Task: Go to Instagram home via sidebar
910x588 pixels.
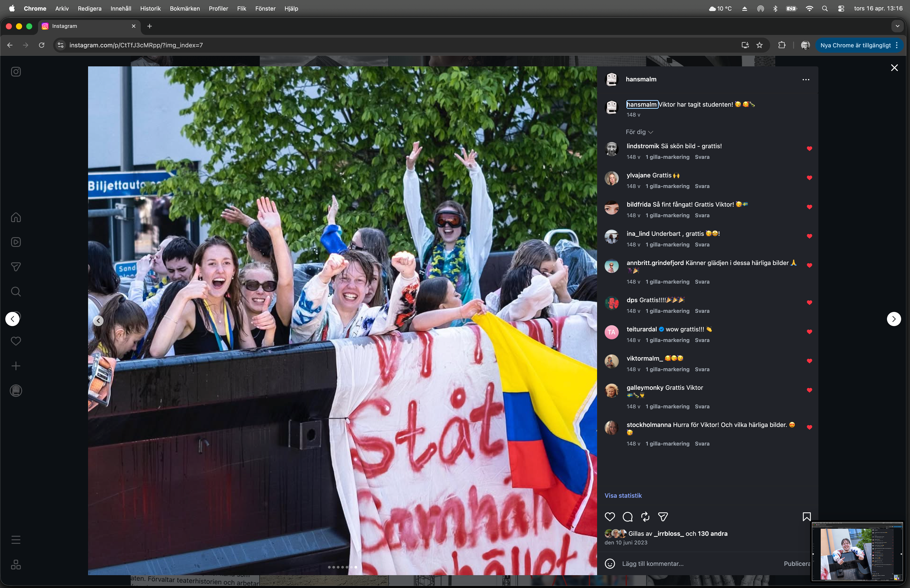Action: (x=16, y=217)
